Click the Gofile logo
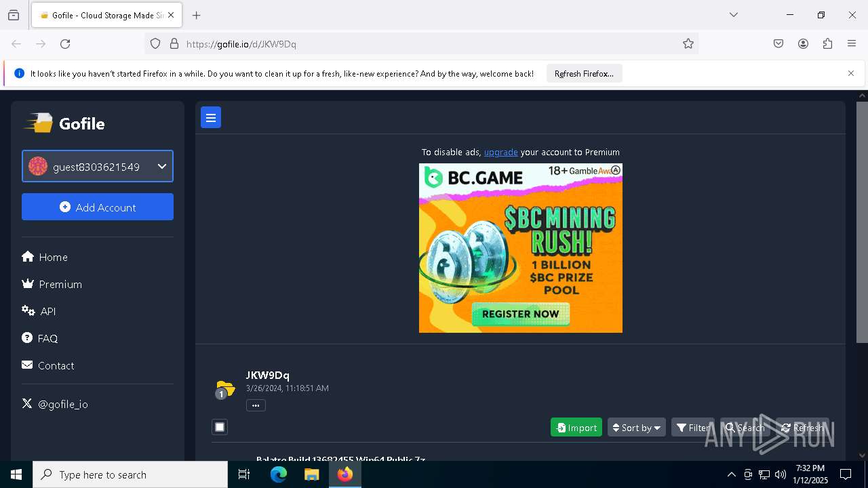 [x=65, y=123]
